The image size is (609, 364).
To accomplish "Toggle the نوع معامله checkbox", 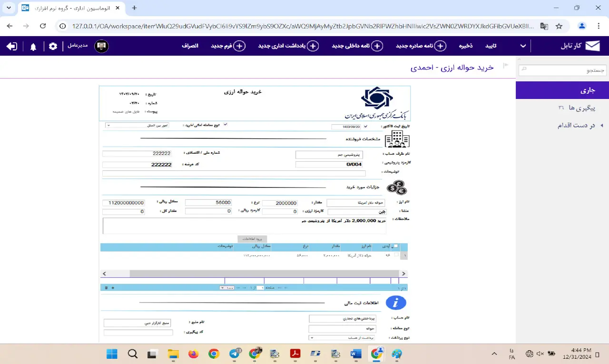I will (226, 125).
